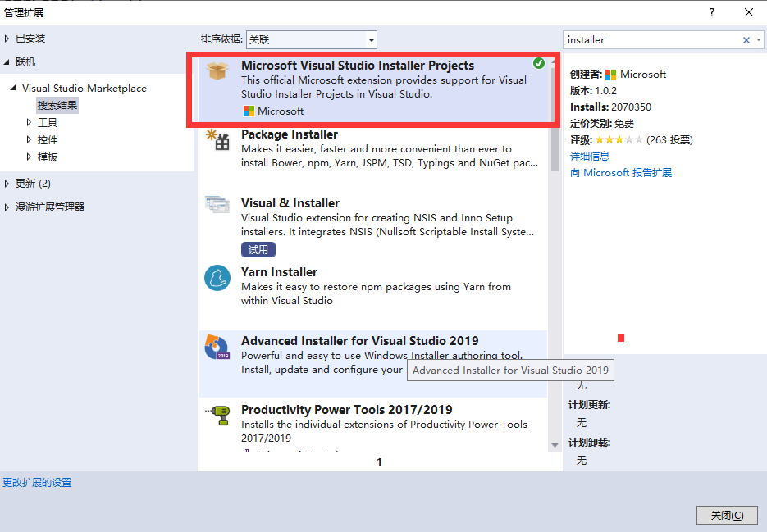Select the Package Installer title
Screen dimensions: 767x532
(x=289, y=134)
